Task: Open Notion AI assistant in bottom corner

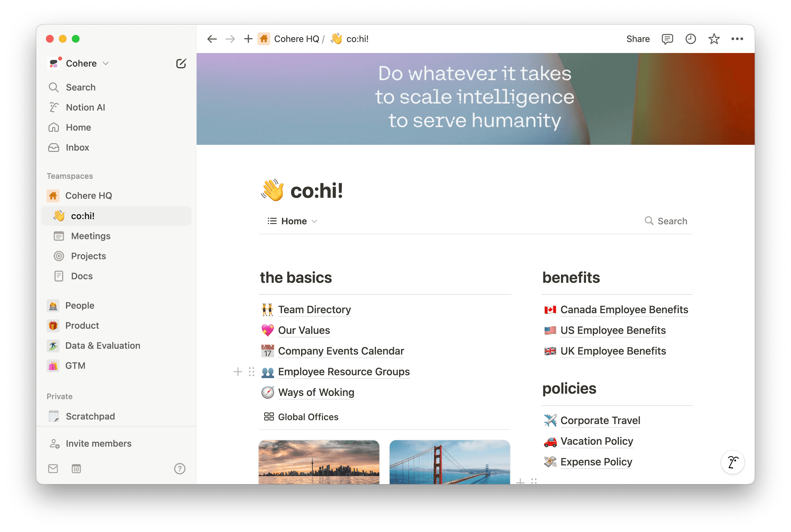Action: coord(732,462)
